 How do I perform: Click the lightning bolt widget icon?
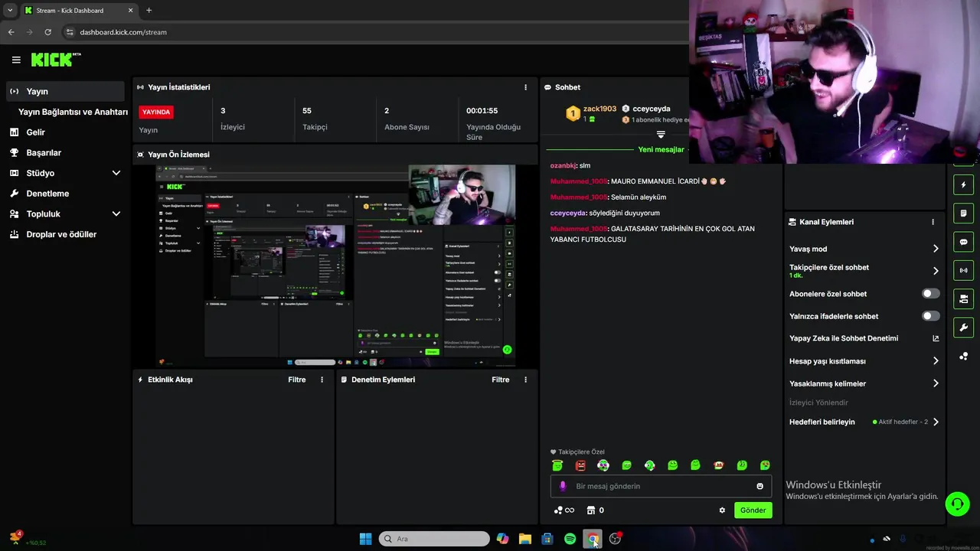click(x=963, y=185)
